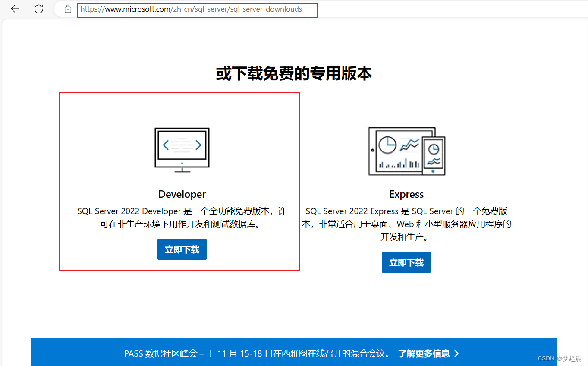Image resolution: width=588 pixels, height=366 pixels.
Task: Click the SQL Server 2022 Developer description
Action: point(182,218)
